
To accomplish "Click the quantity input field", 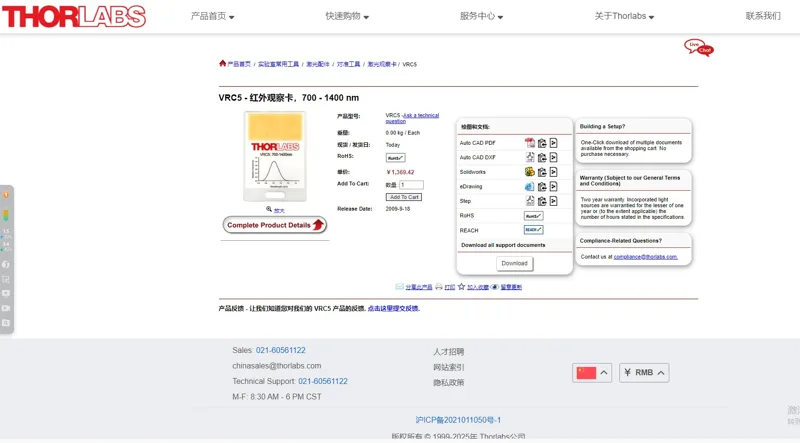I will 412,185.
